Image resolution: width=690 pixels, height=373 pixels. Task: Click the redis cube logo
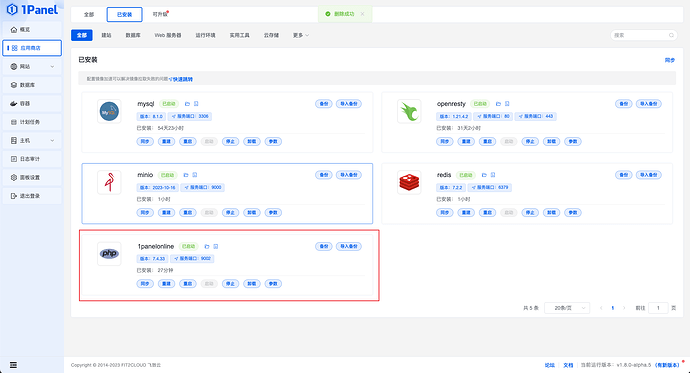pyautogui.click(x=409, y=182)
